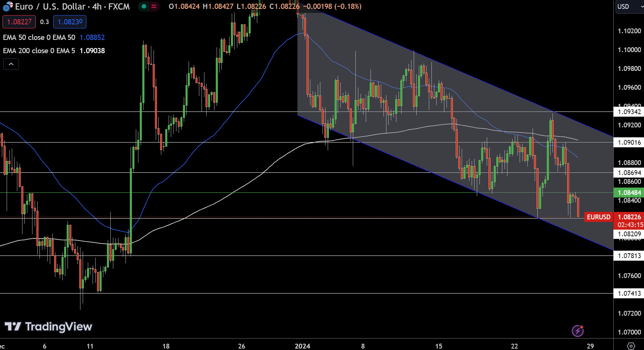Click the countdown timer 02:43:15
This screenshot has height=350, width=644.
point(630,225)
